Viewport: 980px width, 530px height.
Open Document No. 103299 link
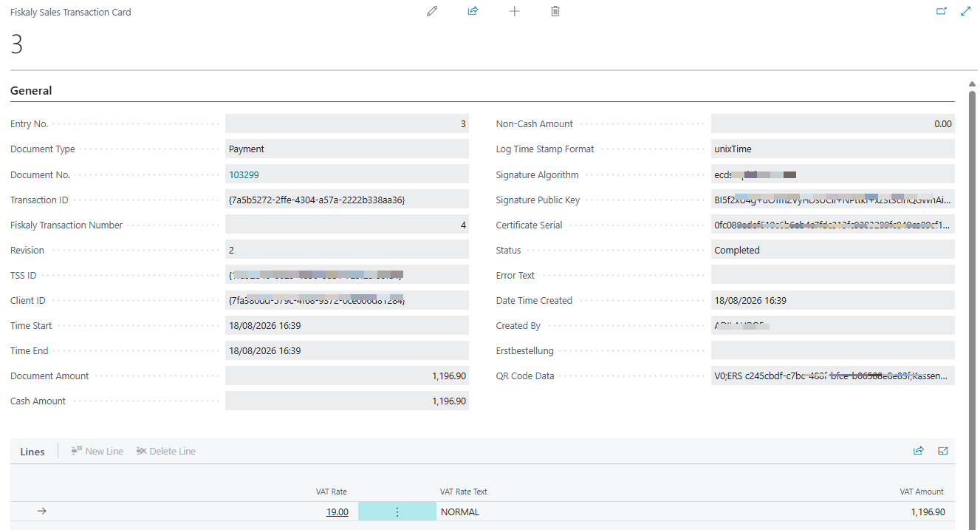click(x=244, y=174)
